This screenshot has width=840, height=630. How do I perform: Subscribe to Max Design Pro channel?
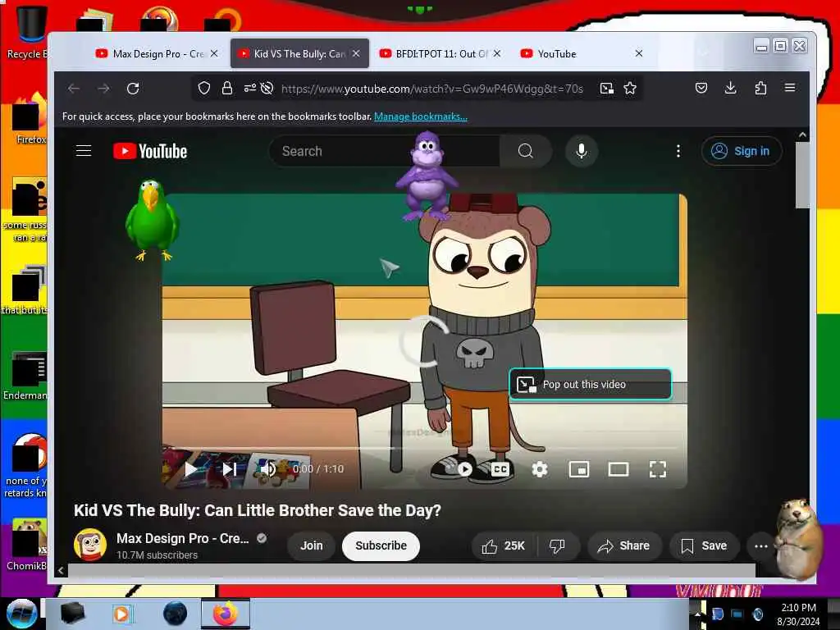(381, 546)
